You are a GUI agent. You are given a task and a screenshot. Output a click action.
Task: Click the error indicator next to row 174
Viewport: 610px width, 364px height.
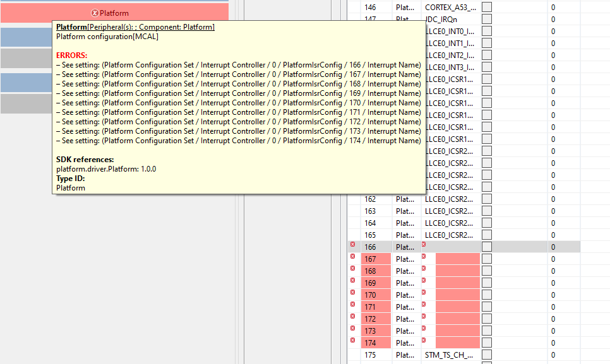click(x=352, y=343)
